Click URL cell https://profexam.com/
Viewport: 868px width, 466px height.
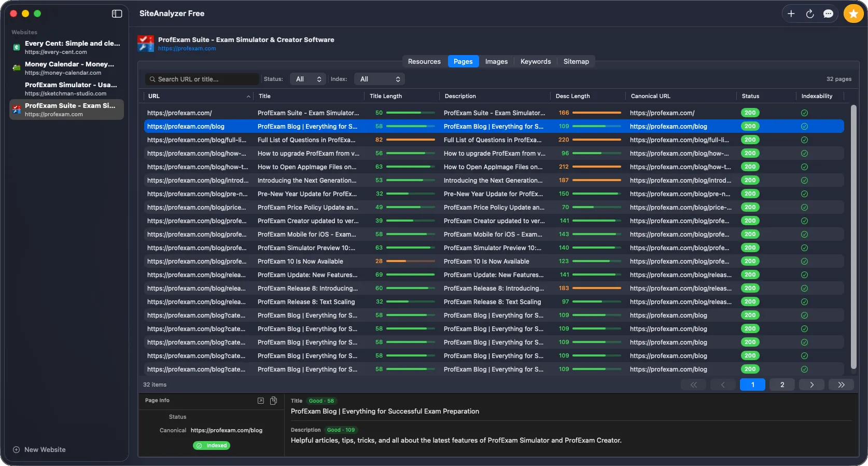coord(179,113)
